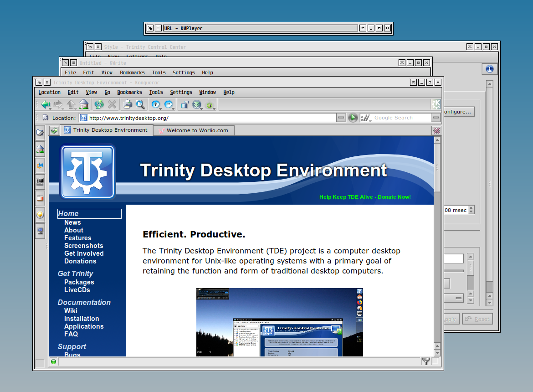This screenshot has width=533, height=392.
Task: Open Root Folder red folder sidebar panel
Action: point(40,198)
